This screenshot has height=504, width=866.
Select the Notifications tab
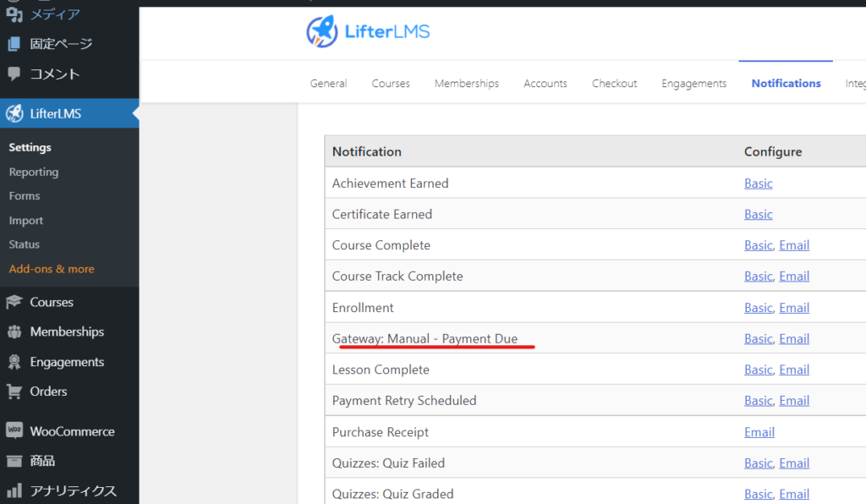786,84
